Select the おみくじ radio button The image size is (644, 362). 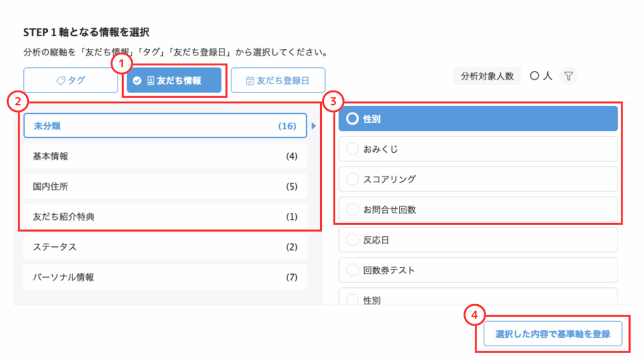pos(352,149)
